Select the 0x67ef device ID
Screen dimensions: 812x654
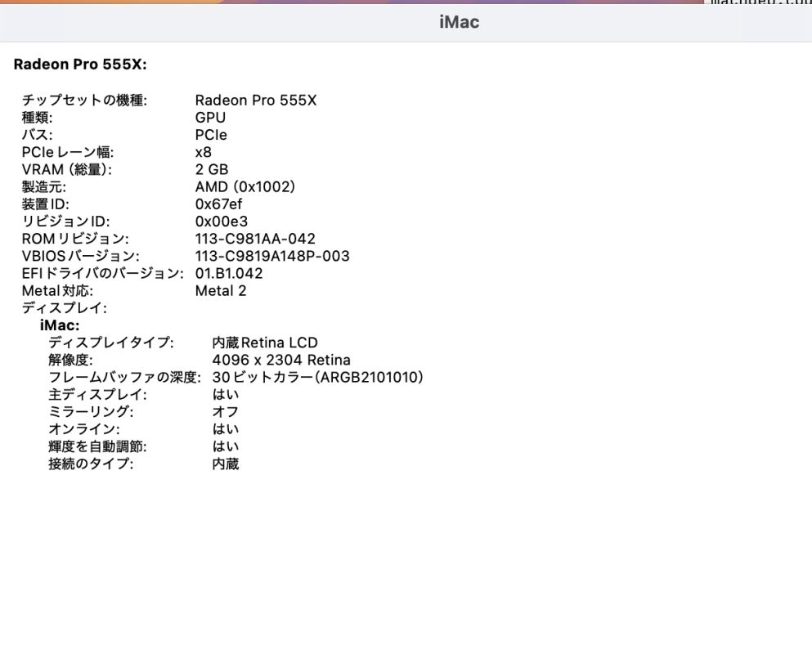[218, 204]
